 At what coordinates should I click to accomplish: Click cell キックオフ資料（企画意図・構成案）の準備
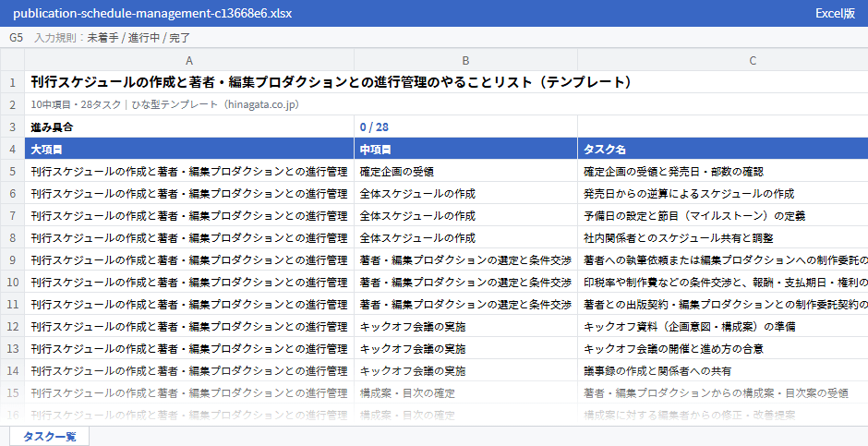[722, 326]
